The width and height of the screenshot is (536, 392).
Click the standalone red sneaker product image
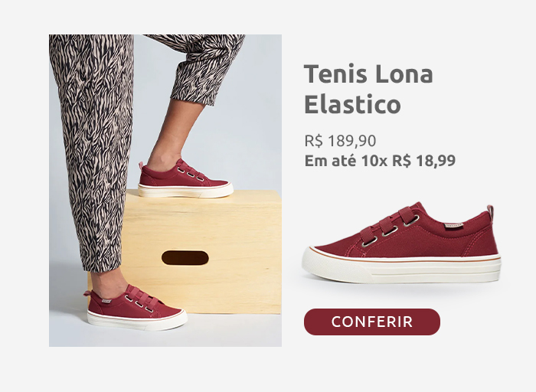click(x=402, y=243)
